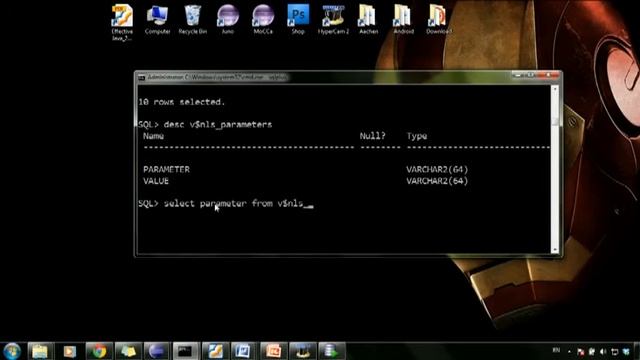This screenshot has width=640, height=360.
Task: Click the 'select parameter from v$nls_' line
Action: [x=226, y=204]
